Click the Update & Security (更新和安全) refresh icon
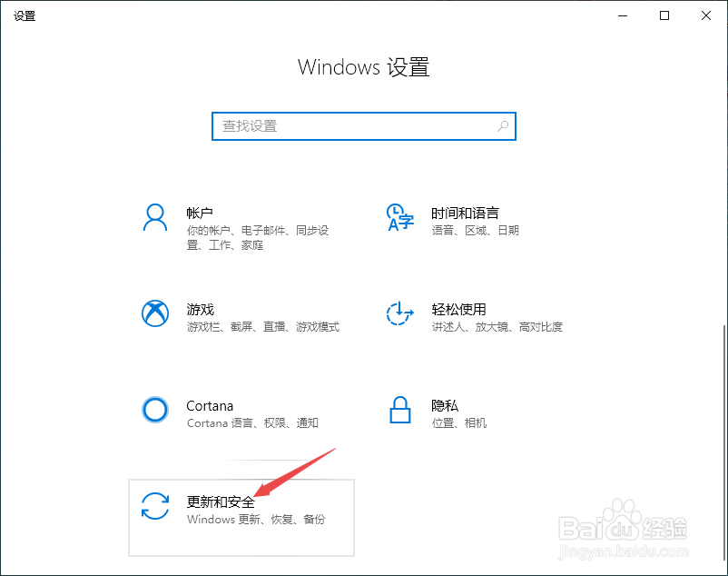 (x=155, y=506)
